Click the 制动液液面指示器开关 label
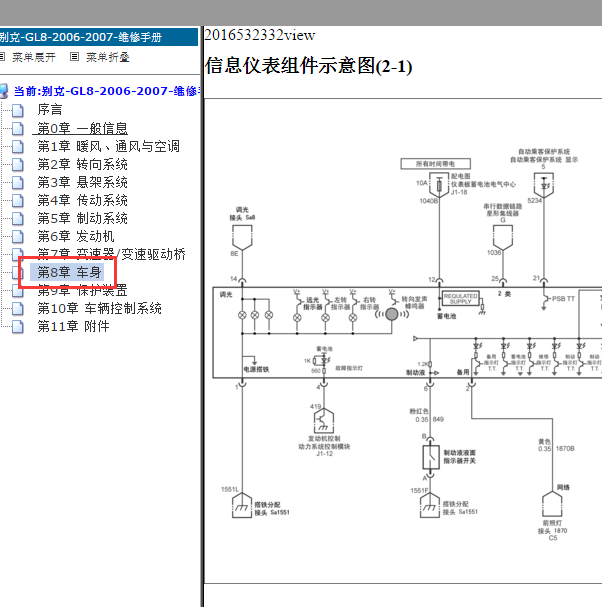602x607 pixels. click(x=460, y=457)
